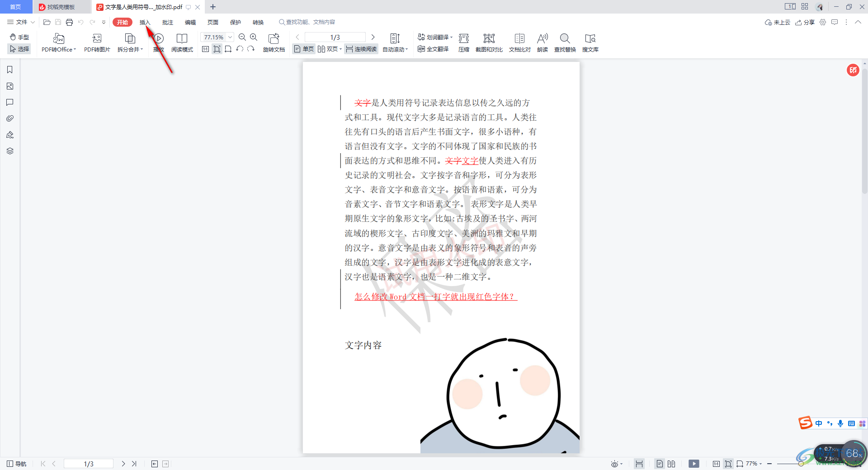Open the PDF转Office converter dropdown
The width and height of the screenshot is (868, 470).
(59, 43)
